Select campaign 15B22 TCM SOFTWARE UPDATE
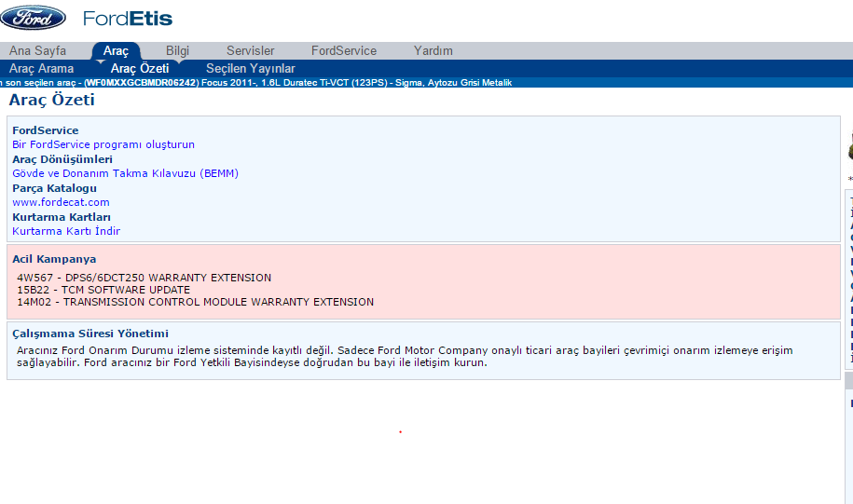Viewport: 853px width, 504px height. [103, 290]
